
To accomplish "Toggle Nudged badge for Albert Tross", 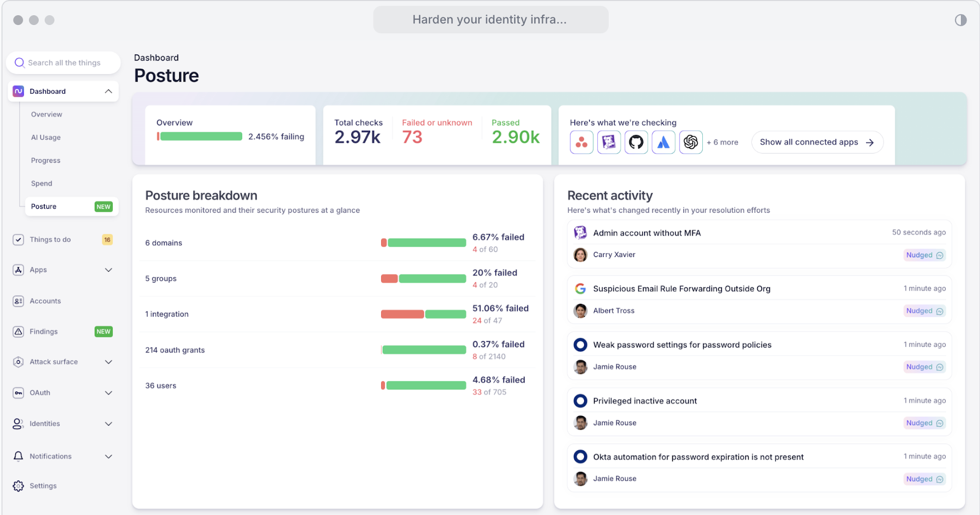I will pyautogui.click(x=924, y=311).
